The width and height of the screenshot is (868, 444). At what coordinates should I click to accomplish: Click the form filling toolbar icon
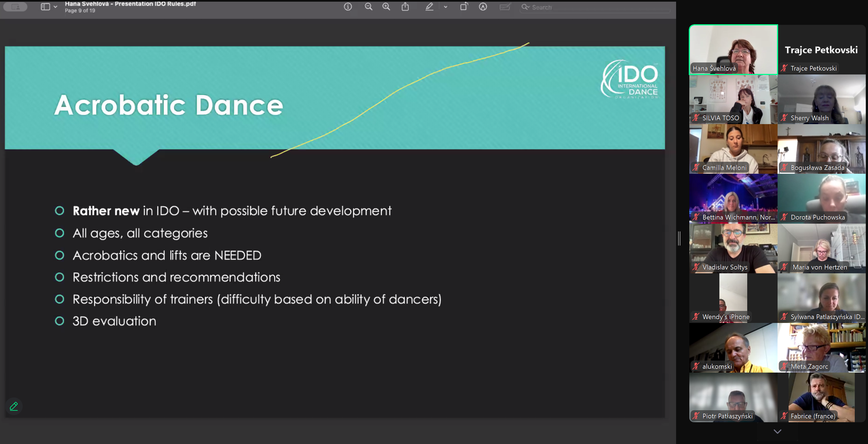pos(504,7)
